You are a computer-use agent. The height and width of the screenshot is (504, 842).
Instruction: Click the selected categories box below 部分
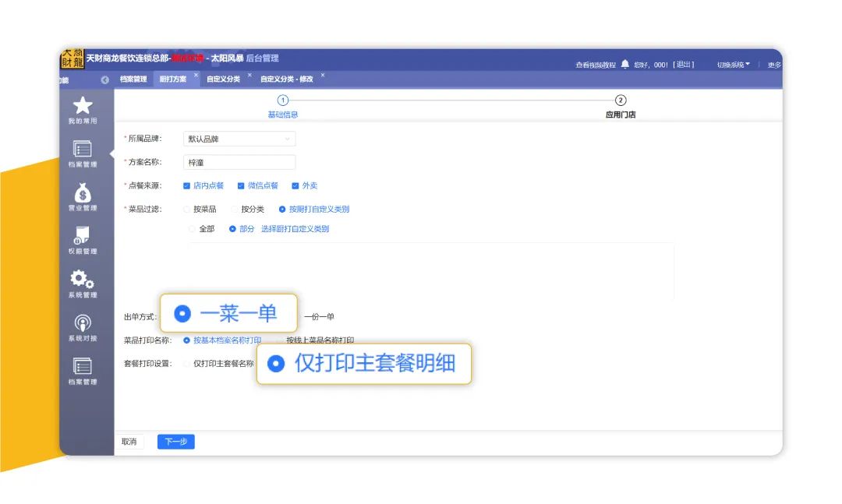(x=431, y=271)
